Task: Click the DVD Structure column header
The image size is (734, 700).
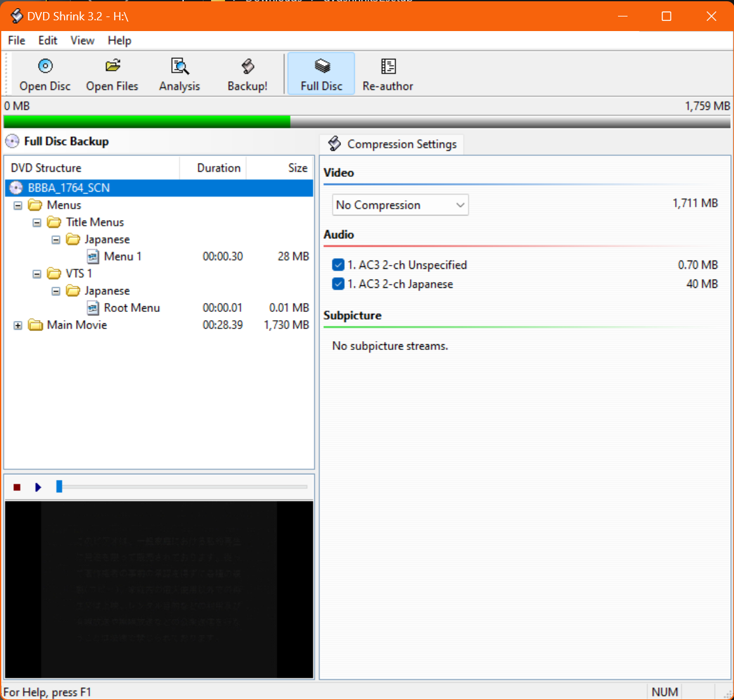Action: (x=92, y=168)
